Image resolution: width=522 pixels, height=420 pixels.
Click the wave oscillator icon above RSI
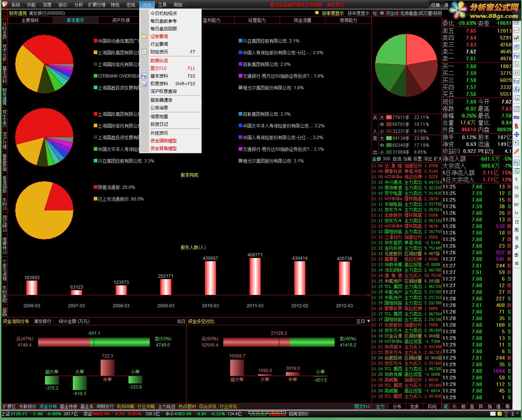517,109
